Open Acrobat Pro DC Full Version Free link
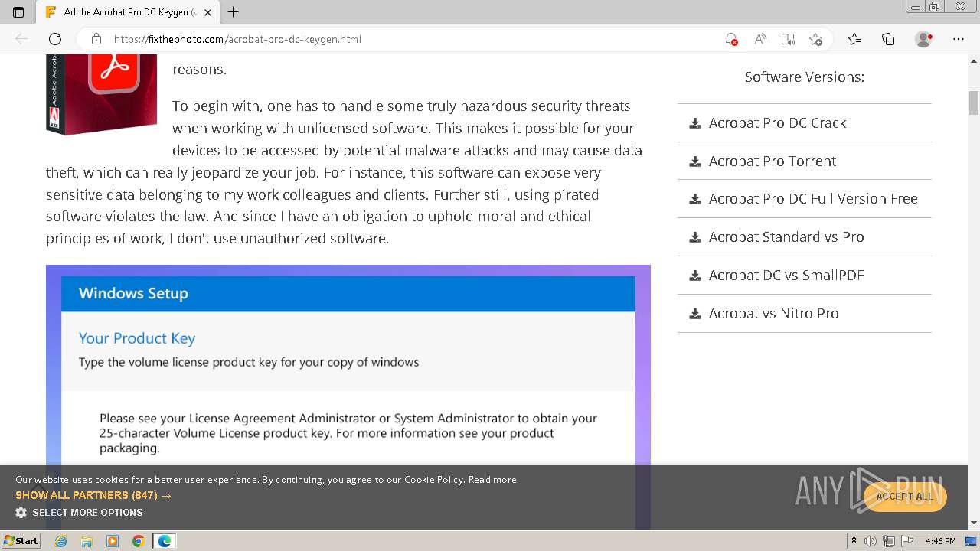 (813, 199)
